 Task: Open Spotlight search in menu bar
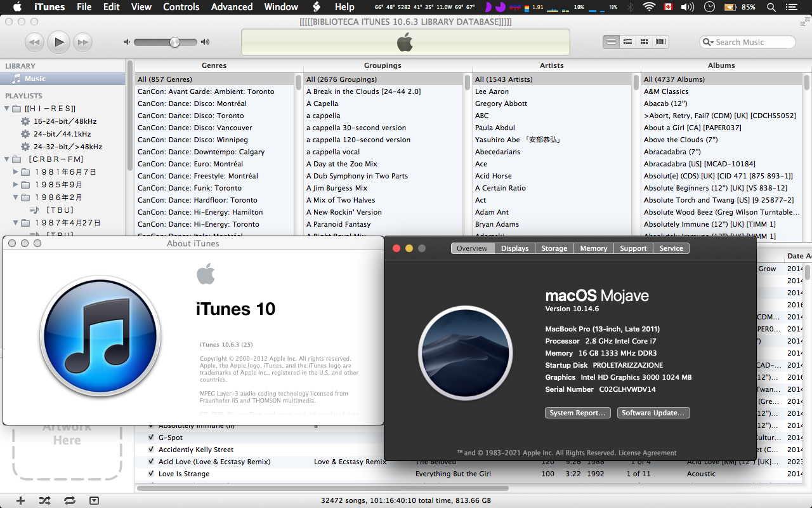point(771,7)
